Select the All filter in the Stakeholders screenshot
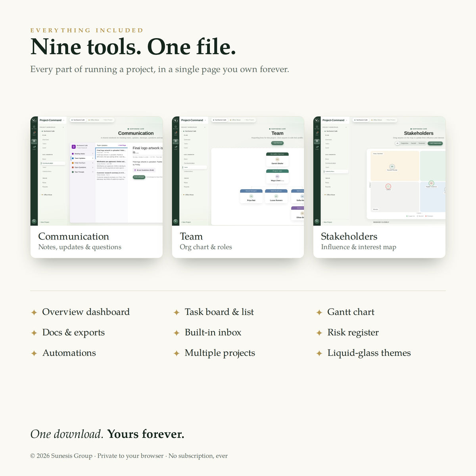Screen dimensions: 476x476 [x=397, y=143]
